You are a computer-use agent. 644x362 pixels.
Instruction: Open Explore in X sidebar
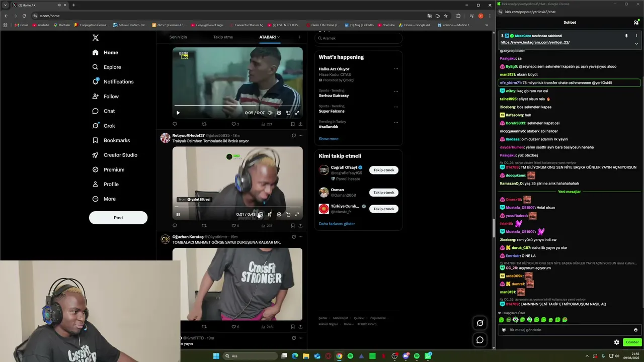[x=107, y=67]
